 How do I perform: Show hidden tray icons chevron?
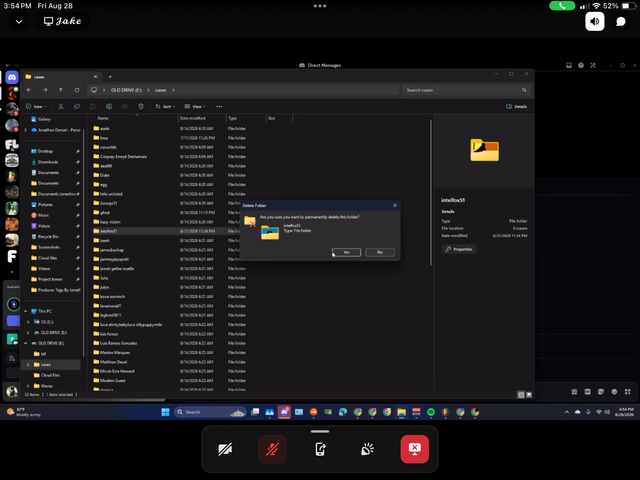coord(567,412)
